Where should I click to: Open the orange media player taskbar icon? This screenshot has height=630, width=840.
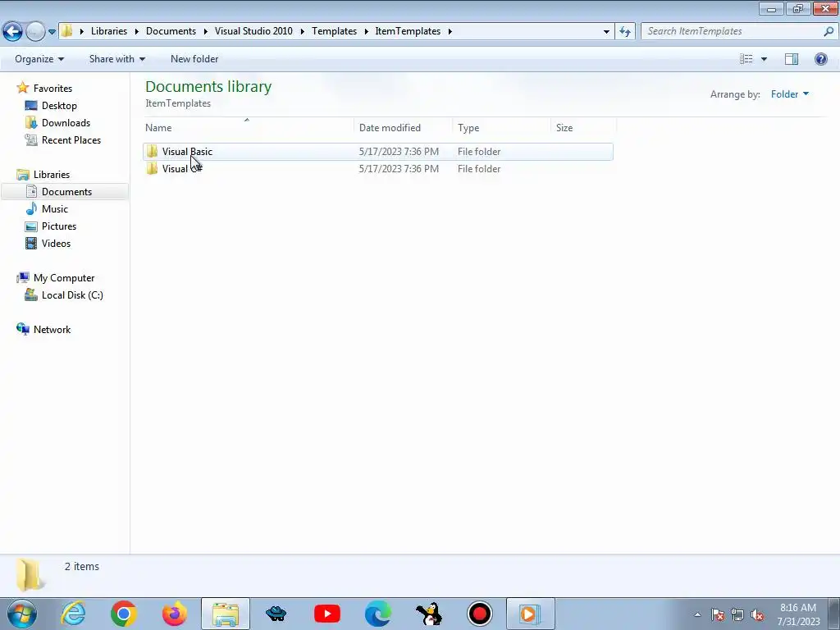[530, 614]
